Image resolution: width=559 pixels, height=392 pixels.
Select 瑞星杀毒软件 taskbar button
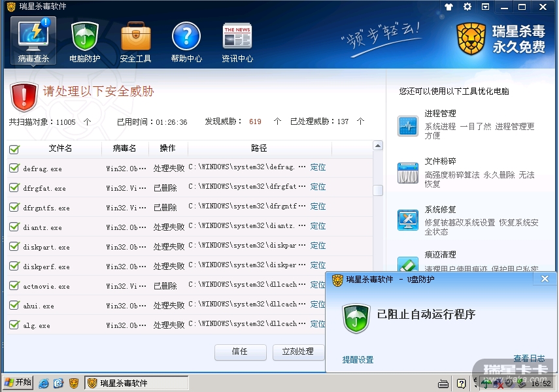[137, 383]
